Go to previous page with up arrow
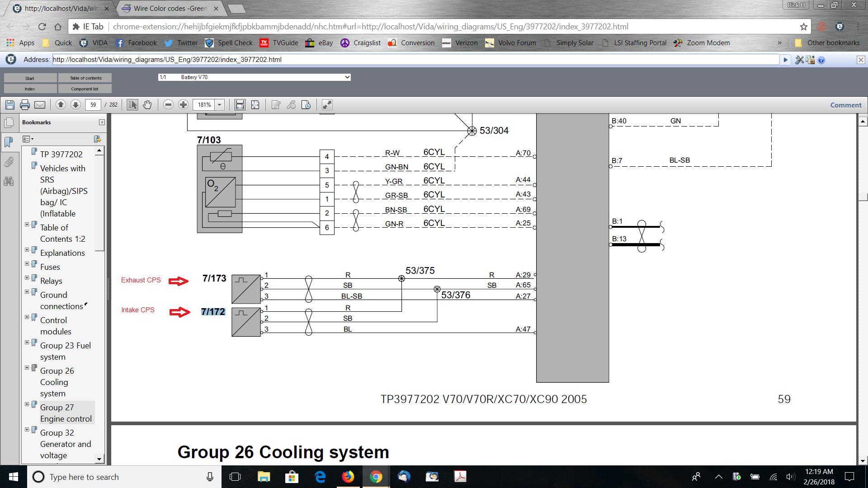868x488 pixels. 61,105
